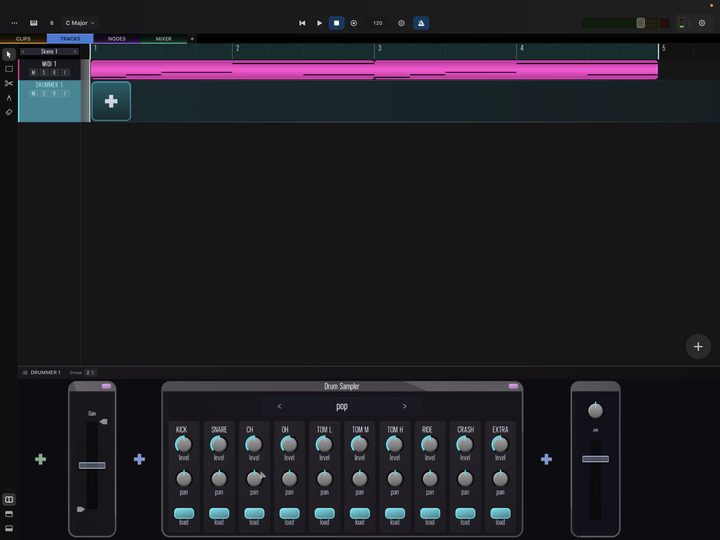Open the settings gear at top right

point(702,23)
